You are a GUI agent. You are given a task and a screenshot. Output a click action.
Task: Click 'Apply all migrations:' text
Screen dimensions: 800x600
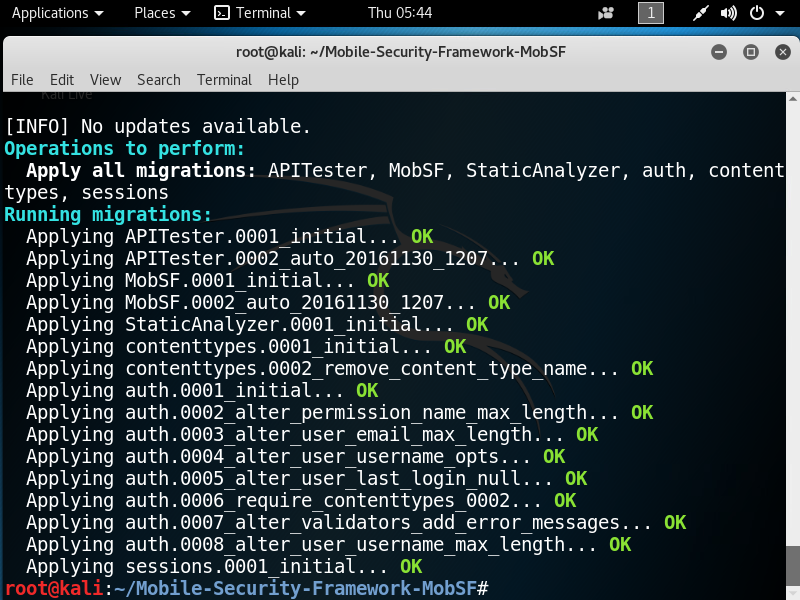tap(141, 170)
